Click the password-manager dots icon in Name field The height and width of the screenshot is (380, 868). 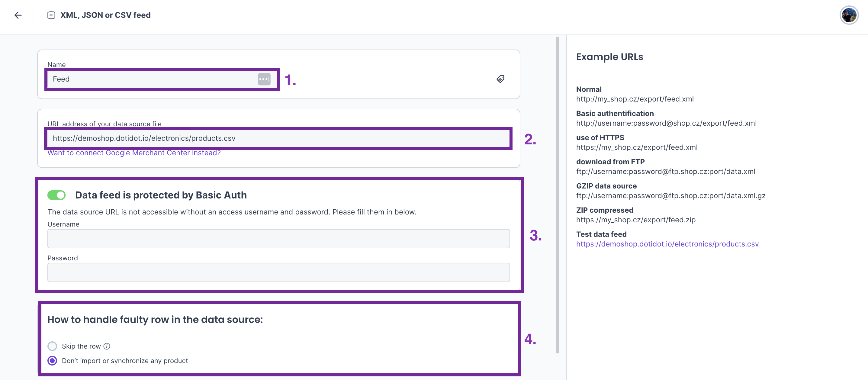tap(264, 79)
